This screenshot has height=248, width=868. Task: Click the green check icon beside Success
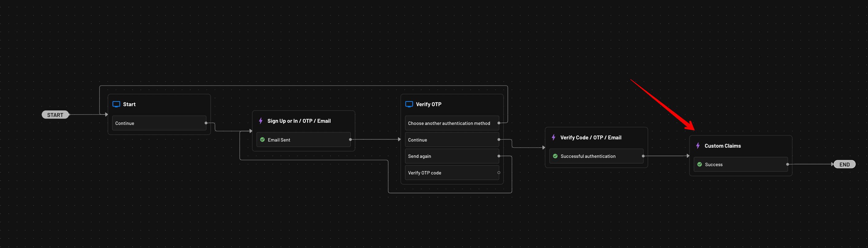[x=699, y=164]
